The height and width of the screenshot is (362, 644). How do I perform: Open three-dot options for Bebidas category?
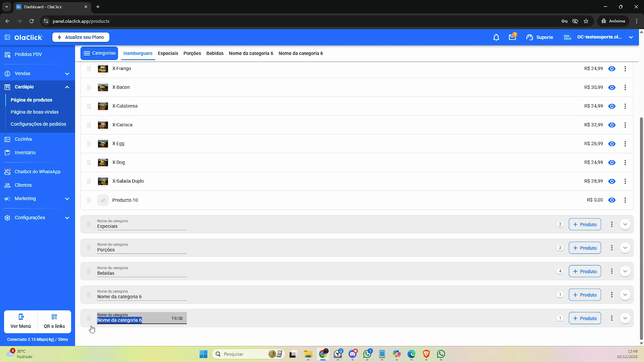click(611, 271)
